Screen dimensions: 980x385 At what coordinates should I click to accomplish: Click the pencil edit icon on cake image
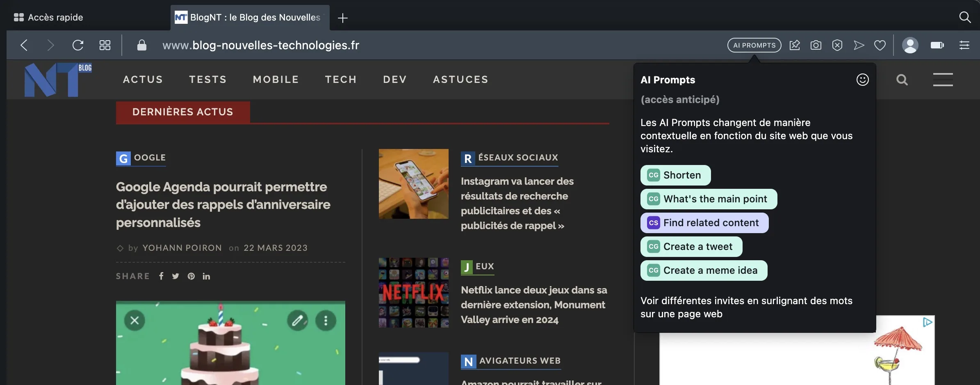[297, 321]
